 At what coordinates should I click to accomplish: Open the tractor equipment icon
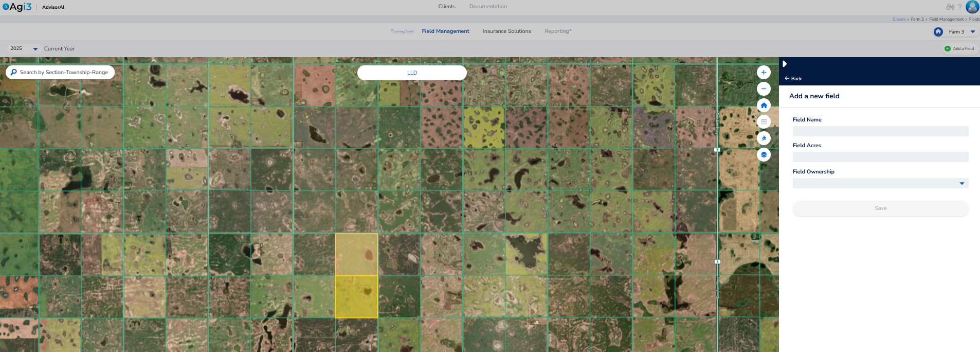(x=950, y=7)
